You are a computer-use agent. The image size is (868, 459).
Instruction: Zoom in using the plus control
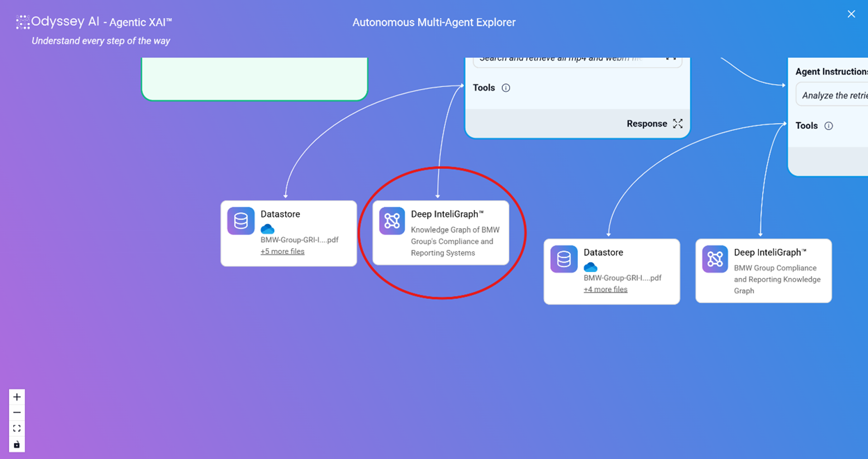17,397
